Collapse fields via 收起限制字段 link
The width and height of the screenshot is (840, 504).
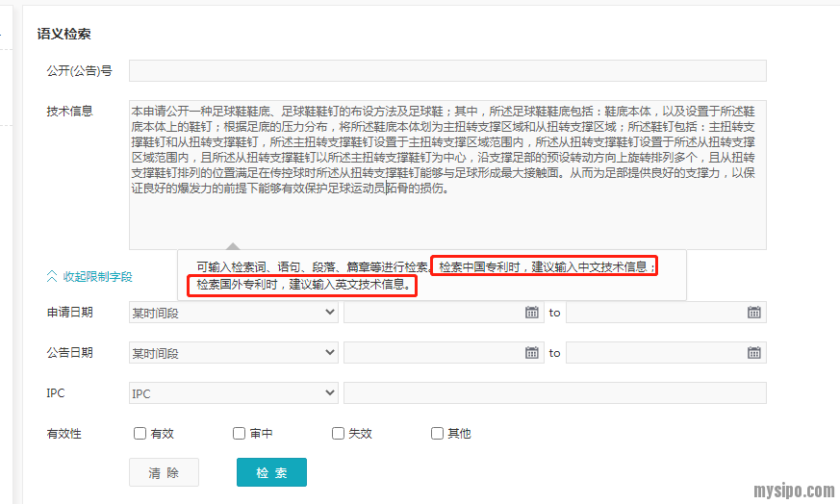click(97, 276)
